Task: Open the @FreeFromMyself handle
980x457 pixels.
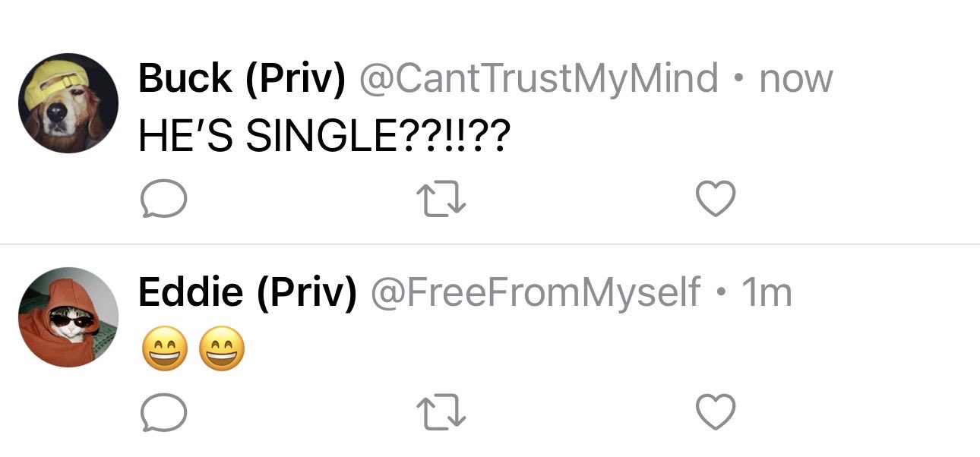Action: [535, 292]
